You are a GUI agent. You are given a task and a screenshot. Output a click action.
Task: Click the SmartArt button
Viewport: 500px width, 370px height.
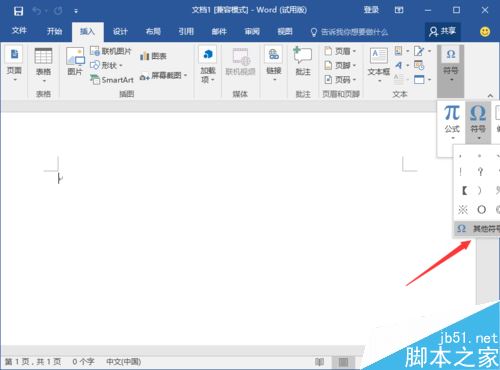click(x=112, y=80)
